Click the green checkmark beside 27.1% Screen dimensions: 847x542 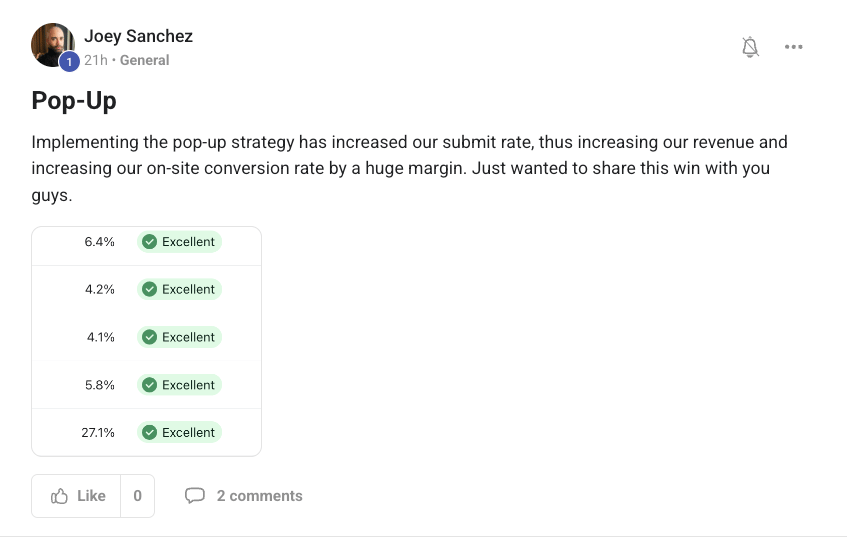pos(149,433)
